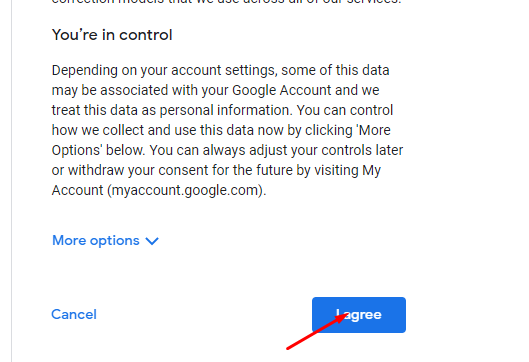The image size is (529, 362).
Task: Click the chevron beside More options
Action: 152,241
